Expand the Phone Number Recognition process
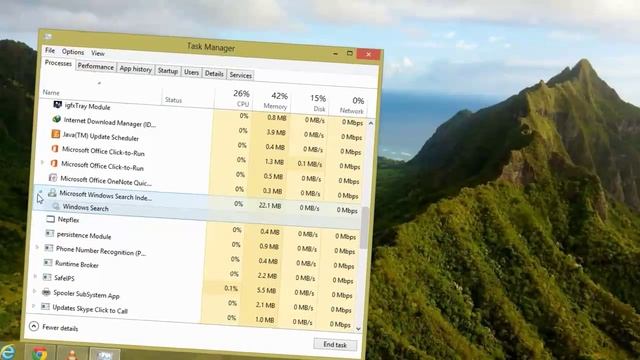The image size is (640, 360). [x=37, y=247]
